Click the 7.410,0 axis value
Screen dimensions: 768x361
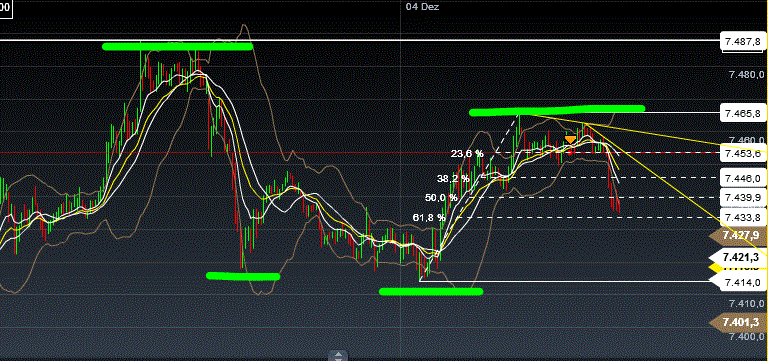pyautogui.click(x=745, y=304)
